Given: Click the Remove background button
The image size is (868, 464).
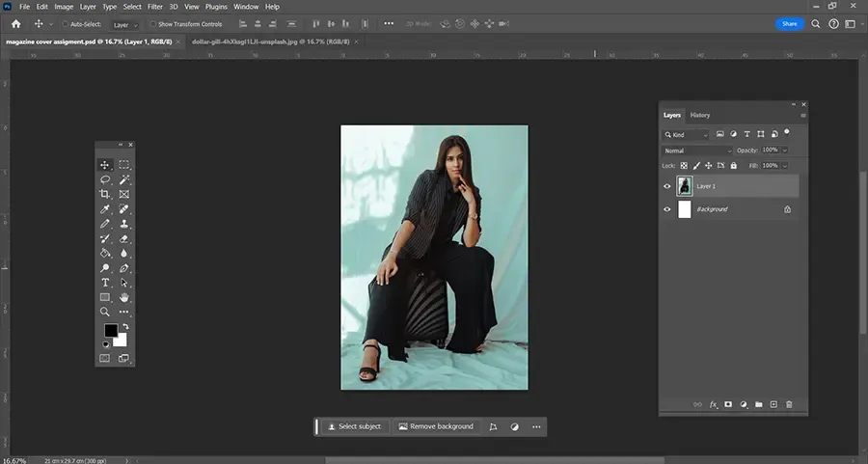Looking at the screenshot, I should [436, 426].
